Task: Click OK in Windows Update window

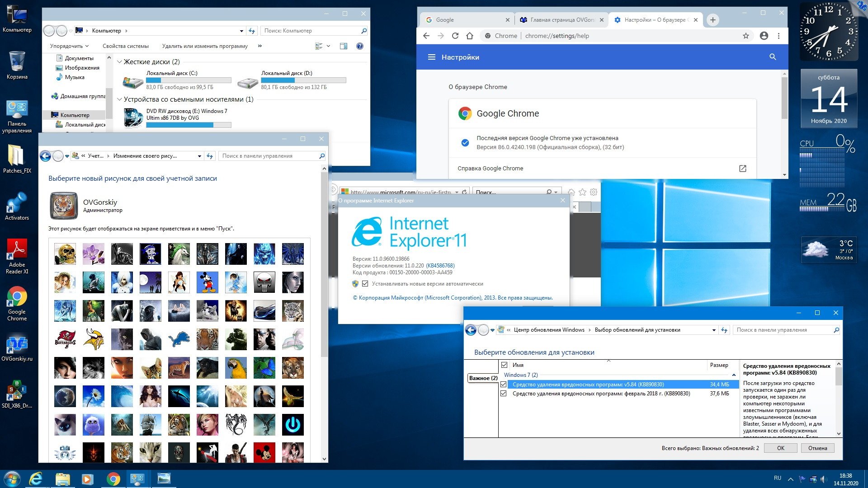Action: pos(781,448)
